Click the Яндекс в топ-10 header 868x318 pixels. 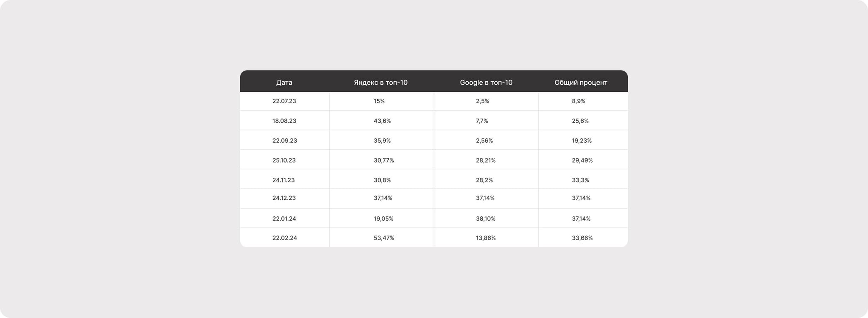[381, 83]
